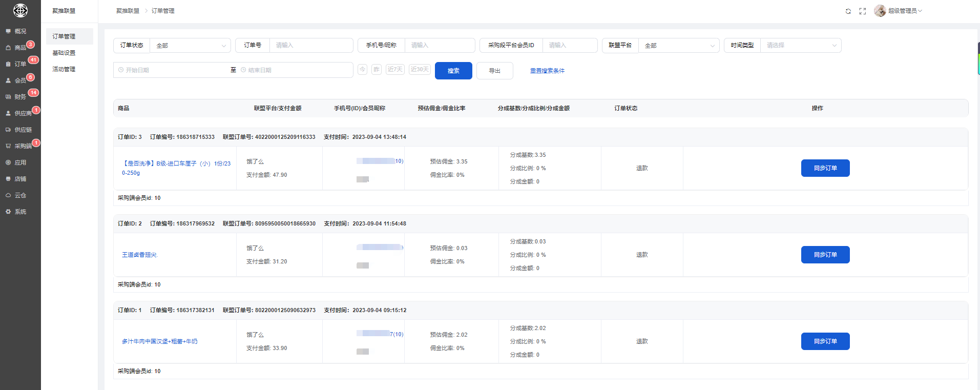980x390 pixels.
Task: Open 供应链 supply chain in sidebar
Action: [23, 130]
